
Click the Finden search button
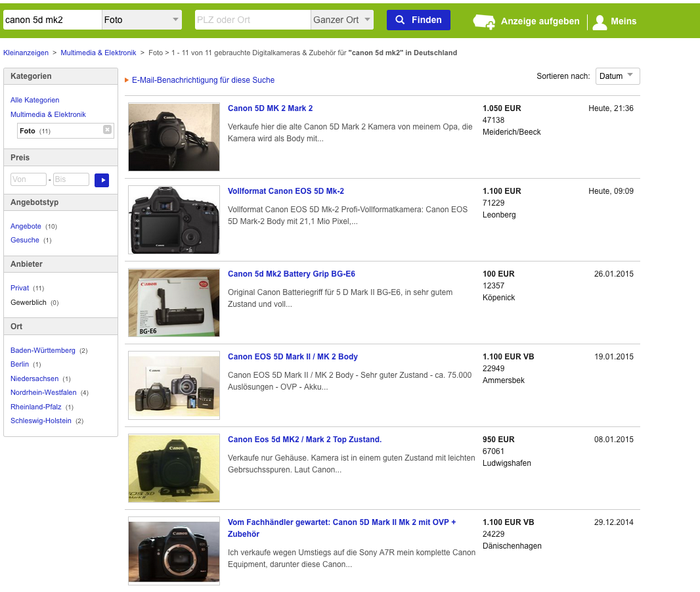(418, 20)
